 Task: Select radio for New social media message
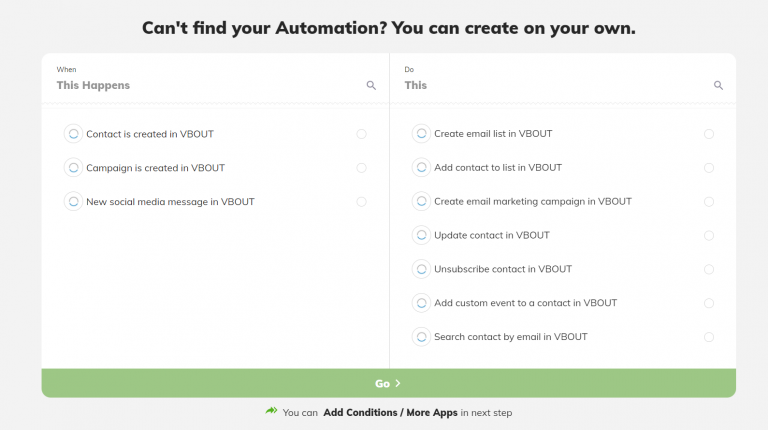click(361, 202)
